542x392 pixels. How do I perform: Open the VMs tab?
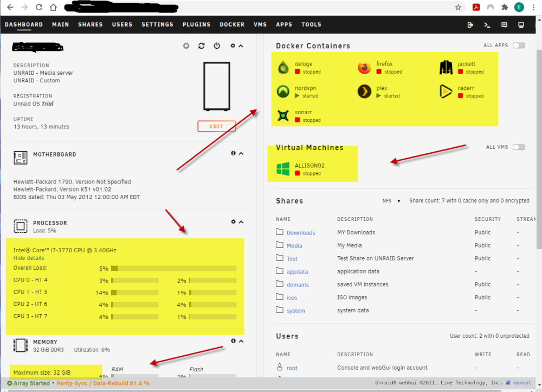pos(260,24)
